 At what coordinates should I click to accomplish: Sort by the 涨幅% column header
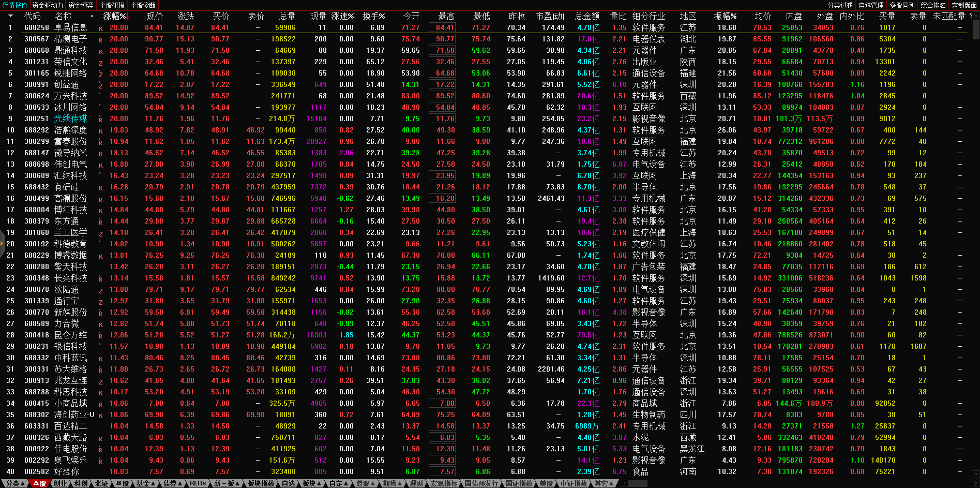pyautogui.click(x=115, y=16)
